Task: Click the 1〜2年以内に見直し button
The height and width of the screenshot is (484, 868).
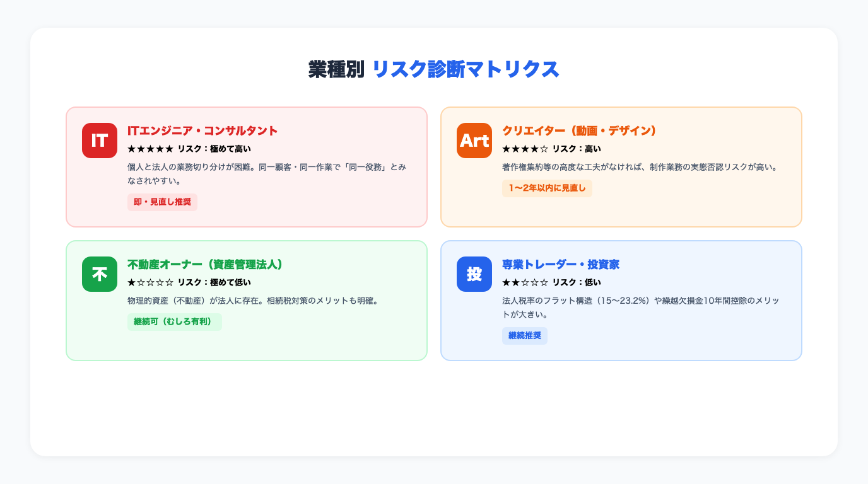Action: (547, 188)
